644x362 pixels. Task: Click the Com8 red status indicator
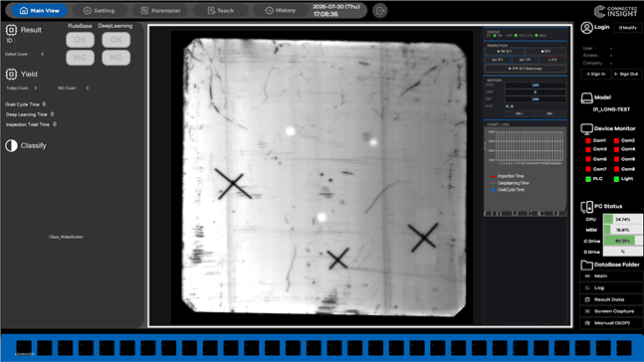(x=616, y=169)
